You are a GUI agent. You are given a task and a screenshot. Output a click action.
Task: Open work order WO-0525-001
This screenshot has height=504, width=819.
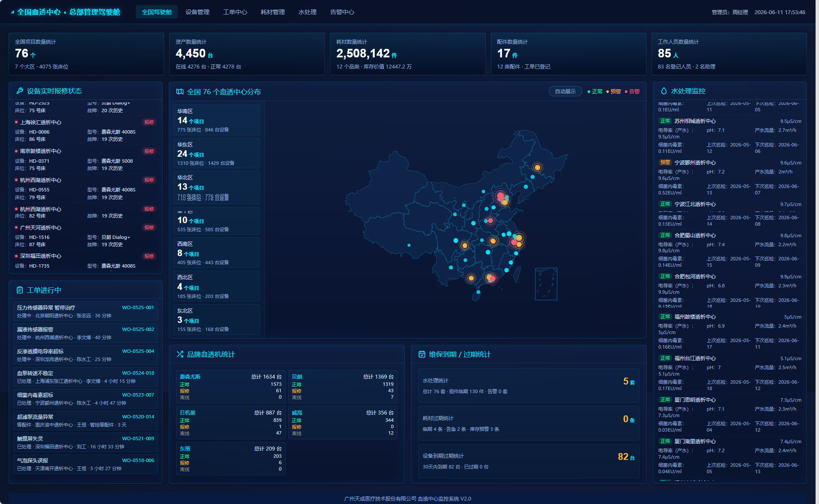click(86, 311)
